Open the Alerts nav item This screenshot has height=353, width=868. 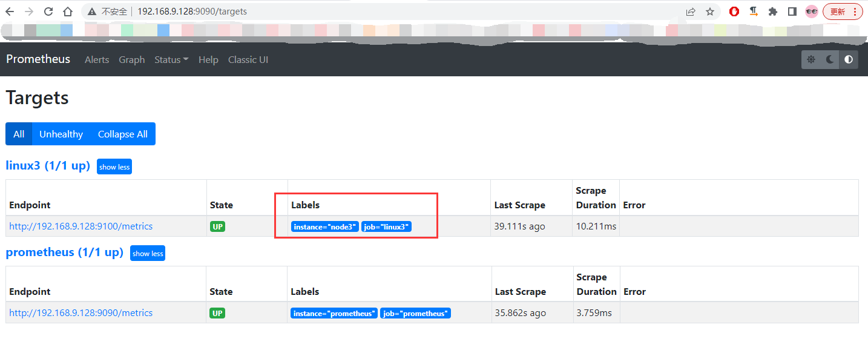(97, 60)
